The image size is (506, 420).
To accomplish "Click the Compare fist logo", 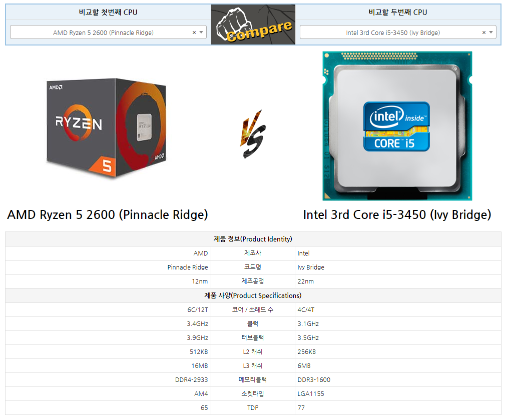I will [253, 24].
